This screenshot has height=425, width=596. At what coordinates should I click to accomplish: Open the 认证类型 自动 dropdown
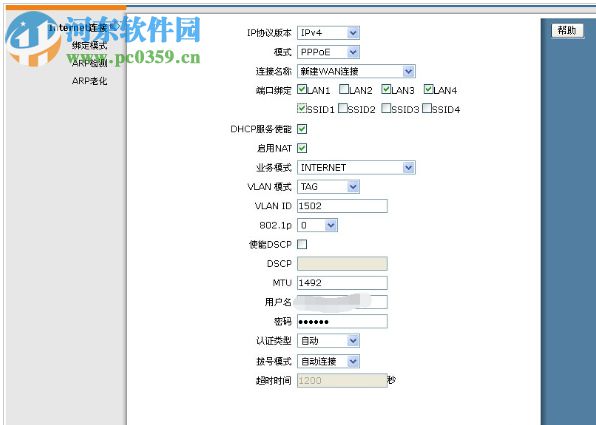[328, 341]
